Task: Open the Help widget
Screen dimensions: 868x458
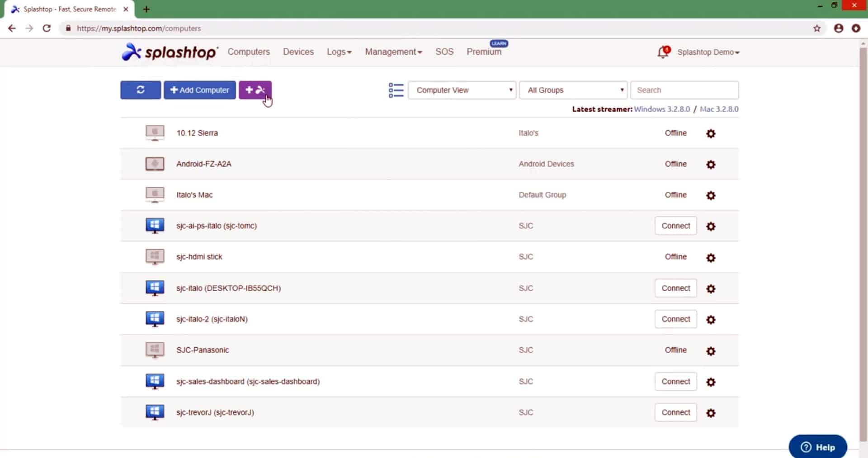Action: [818, 447]
